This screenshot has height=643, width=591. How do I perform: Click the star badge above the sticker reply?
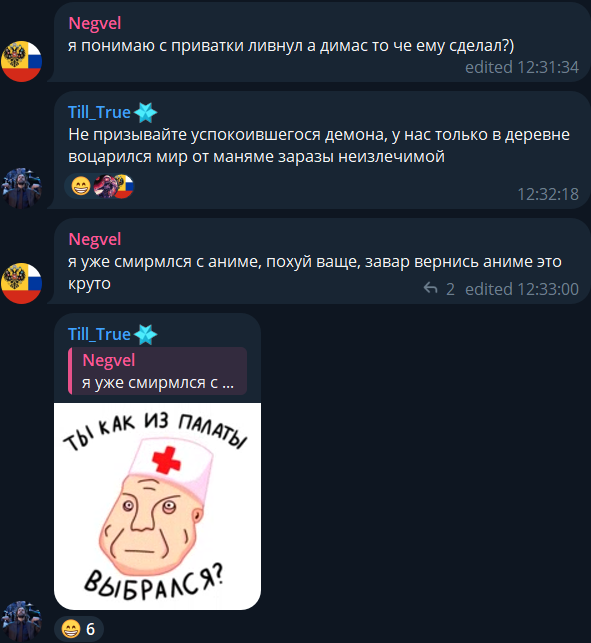[146, 334]
